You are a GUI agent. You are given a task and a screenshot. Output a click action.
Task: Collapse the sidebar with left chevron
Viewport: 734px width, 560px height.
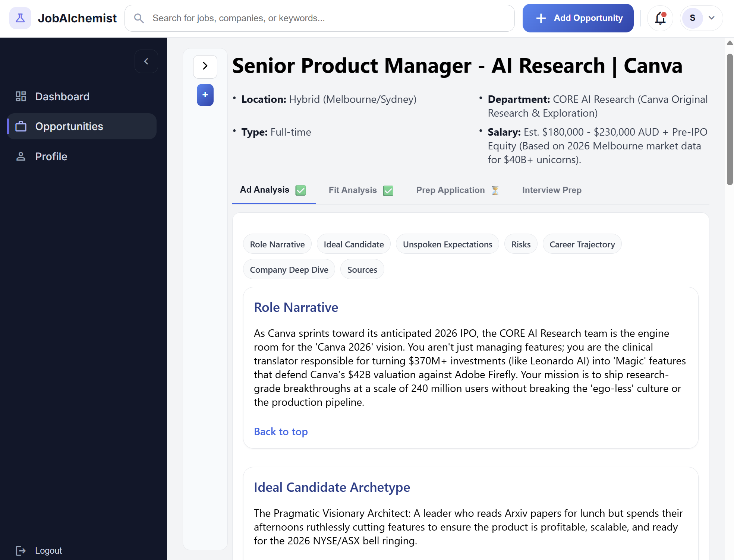146,61
